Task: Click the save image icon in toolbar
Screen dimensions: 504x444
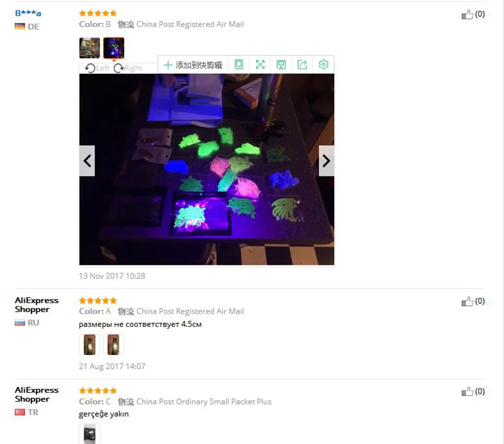Action: (x=281, y=65)
